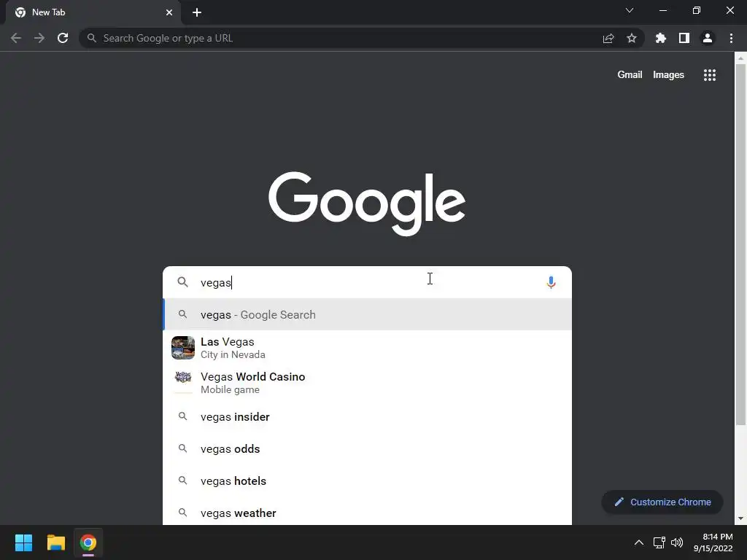This screenshot has width=747, height=560.
Task: Open the profile avatar menu
Action: coord(708,38)
